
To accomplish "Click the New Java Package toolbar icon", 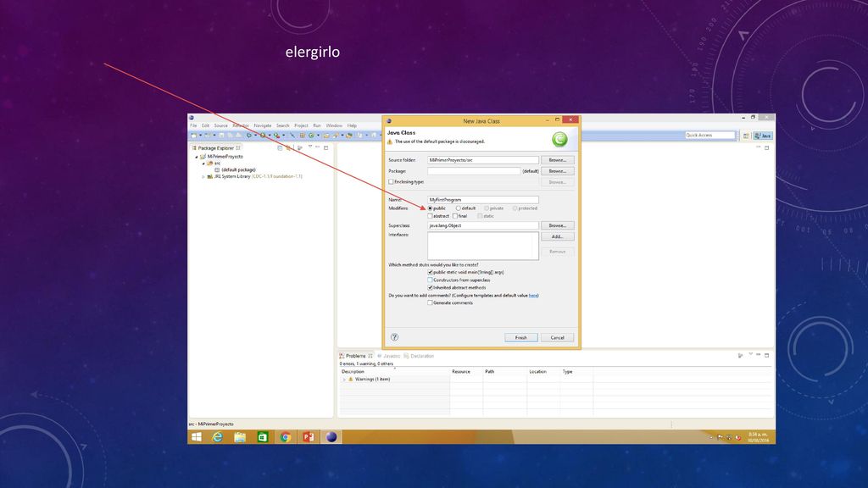I will tap(303, 136).
